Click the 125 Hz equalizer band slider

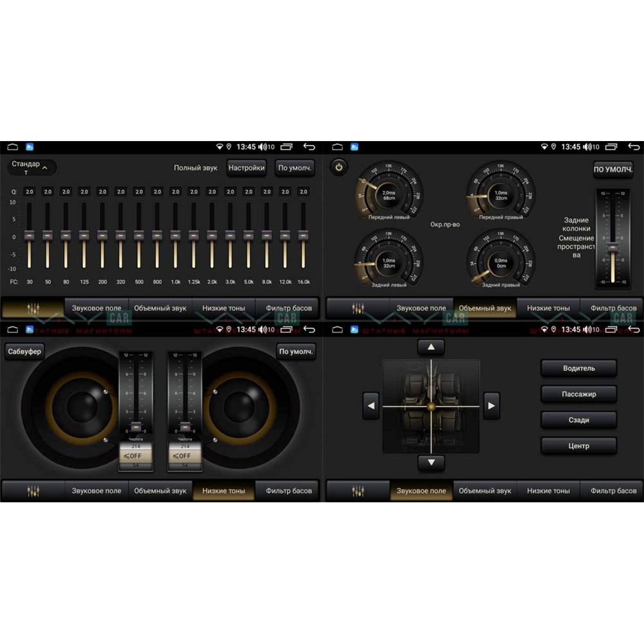(x=84, y=236)
